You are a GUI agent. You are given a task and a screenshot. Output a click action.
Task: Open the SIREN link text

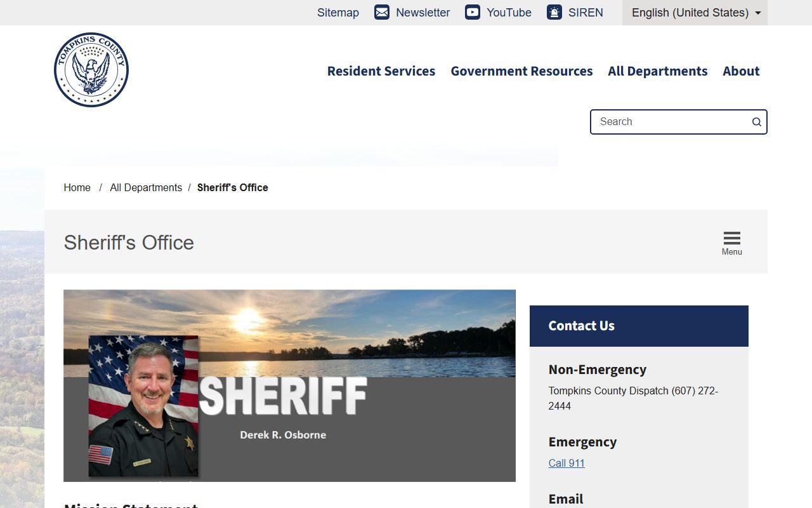click(x=586, y=13)
